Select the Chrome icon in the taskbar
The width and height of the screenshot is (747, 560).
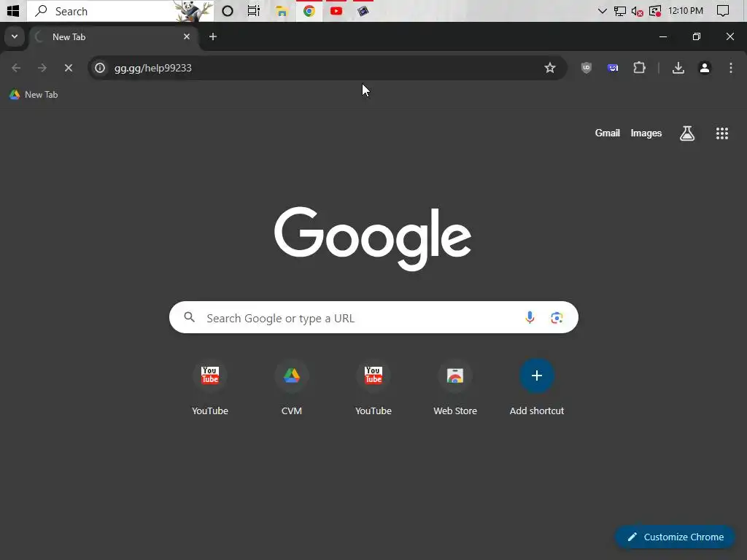pyautogui.click(x=309, y=10)
